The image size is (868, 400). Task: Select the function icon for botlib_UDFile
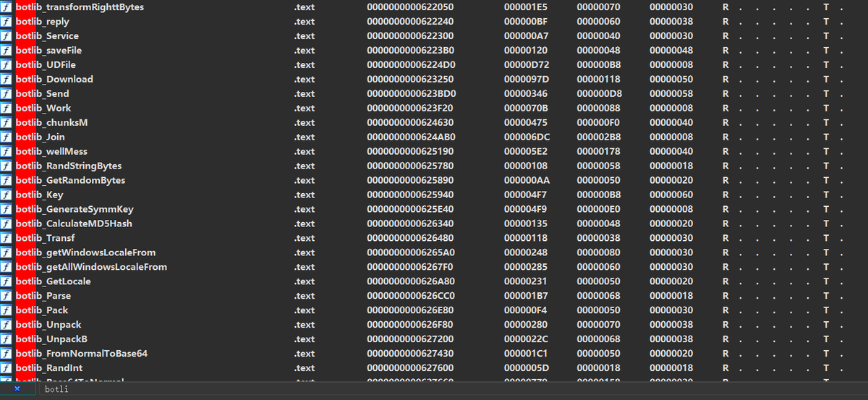7,64
